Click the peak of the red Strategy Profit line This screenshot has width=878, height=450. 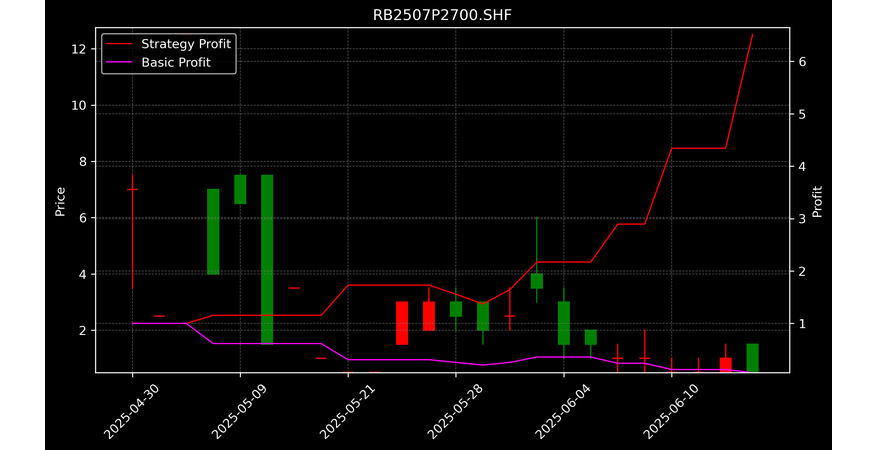(x=753, y=34)
